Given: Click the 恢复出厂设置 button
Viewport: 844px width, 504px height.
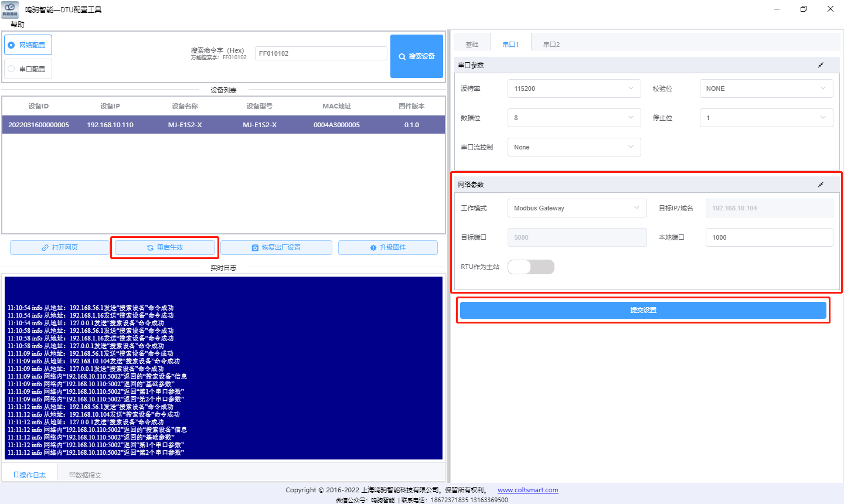Looking at the screenshot, I should coord(276,248).
